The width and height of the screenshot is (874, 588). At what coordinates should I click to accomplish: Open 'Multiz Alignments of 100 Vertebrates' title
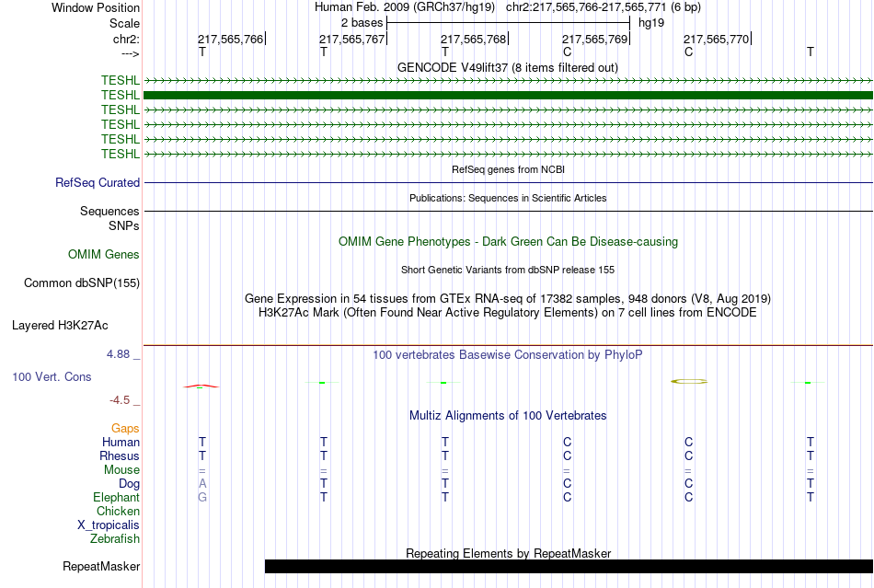point(508,415)
